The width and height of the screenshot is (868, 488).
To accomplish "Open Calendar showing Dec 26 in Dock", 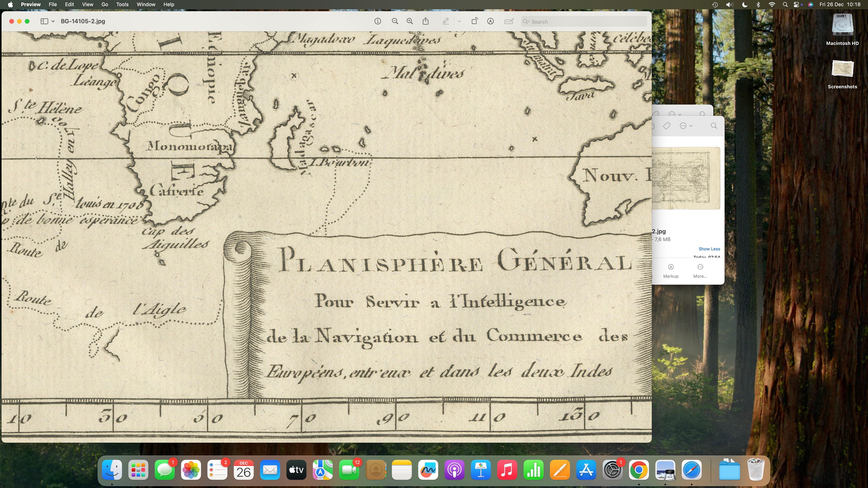I will (x=244, y=470).
